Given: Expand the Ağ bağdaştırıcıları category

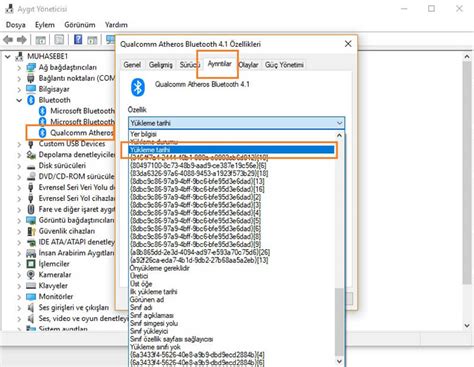Looking at the screenshot, I should click(19, 68).
